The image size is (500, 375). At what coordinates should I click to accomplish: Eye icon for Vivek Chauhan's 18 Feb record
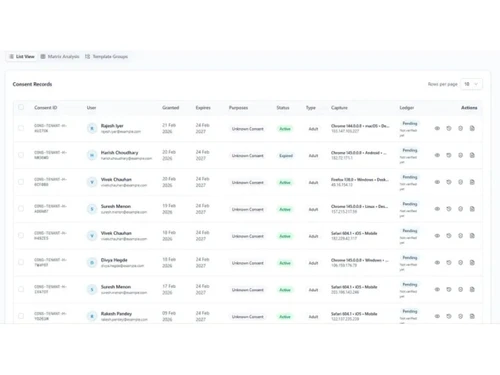437,236
